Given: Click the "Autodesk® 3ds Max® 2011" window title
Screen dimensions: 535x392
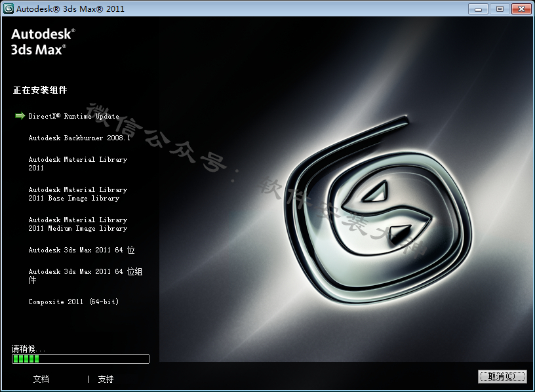Looking at the screenshot, I should point(70,9).
